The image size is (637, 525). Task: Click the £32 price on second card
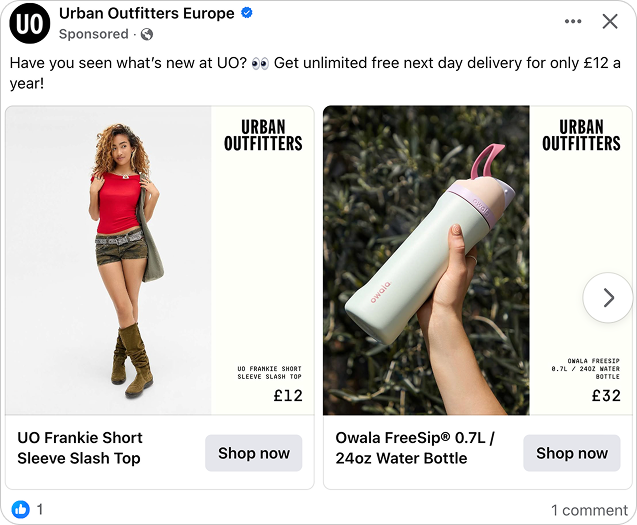(x=606, y=396)
